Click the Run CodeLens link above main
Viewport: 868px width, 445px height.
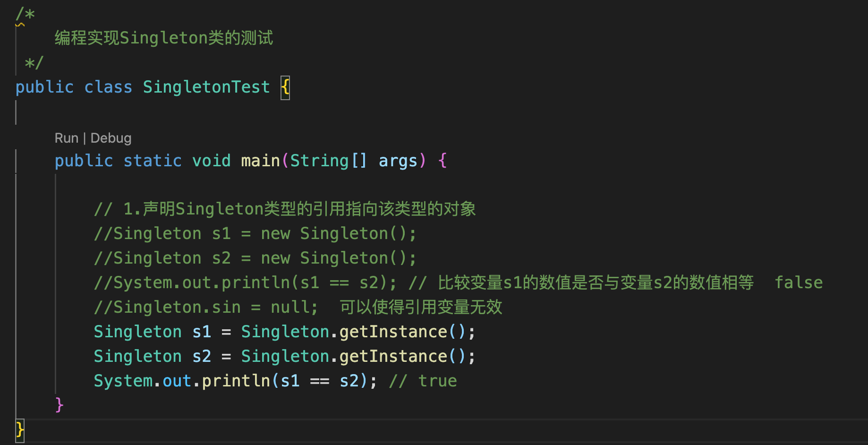66,138
